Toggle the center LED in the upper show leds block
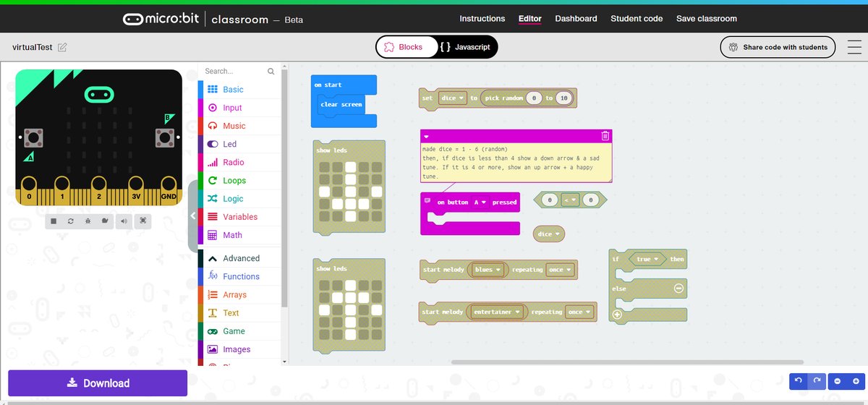 [351, 192]
